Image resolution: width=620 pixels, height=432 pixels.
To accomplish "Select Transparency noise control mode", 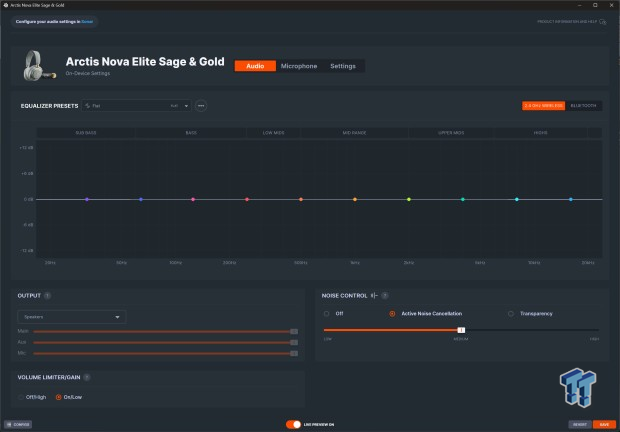I will [511, 313].
